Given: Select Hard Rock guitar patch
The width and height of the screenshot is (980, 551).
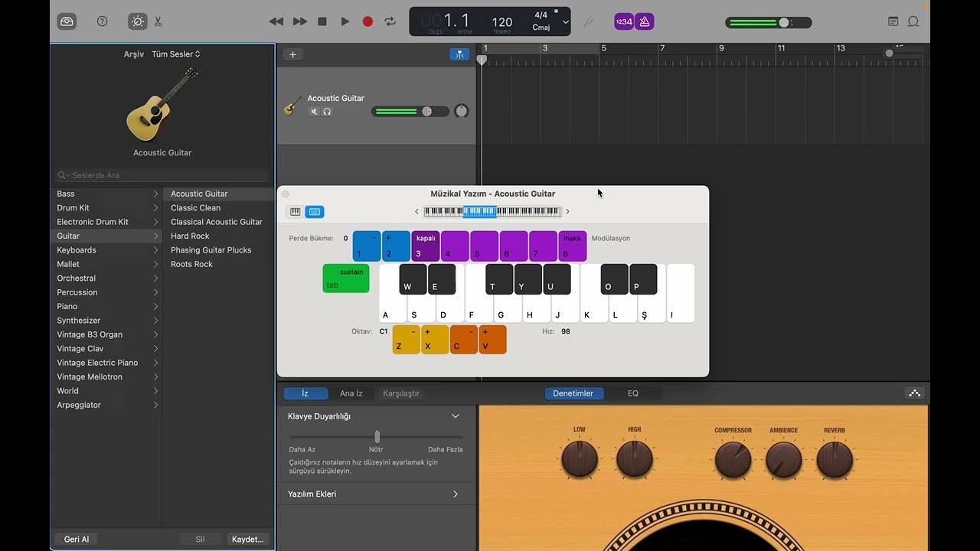Looking at the screenshot, I should (190, 236).
